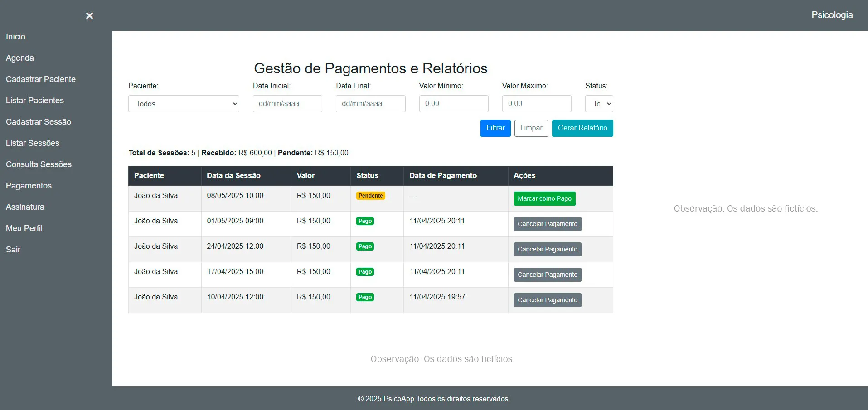868x410 pixels.
Task: Focus the Valor Máximo input
Action: (536, 104)
